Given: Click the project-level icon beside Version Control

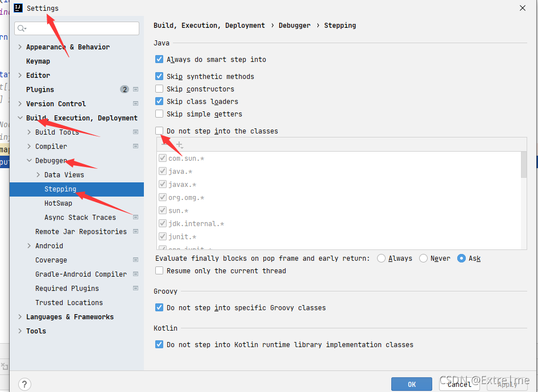Looking at the screenshot, I should pos(135,103).
